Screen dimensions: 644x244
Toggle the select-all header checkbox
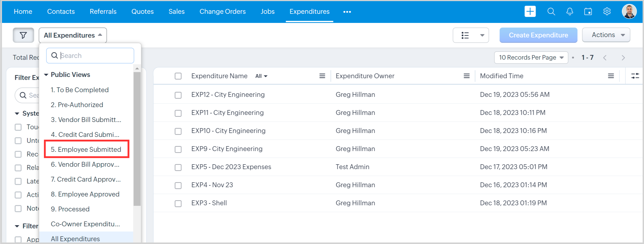pos(178,76)
